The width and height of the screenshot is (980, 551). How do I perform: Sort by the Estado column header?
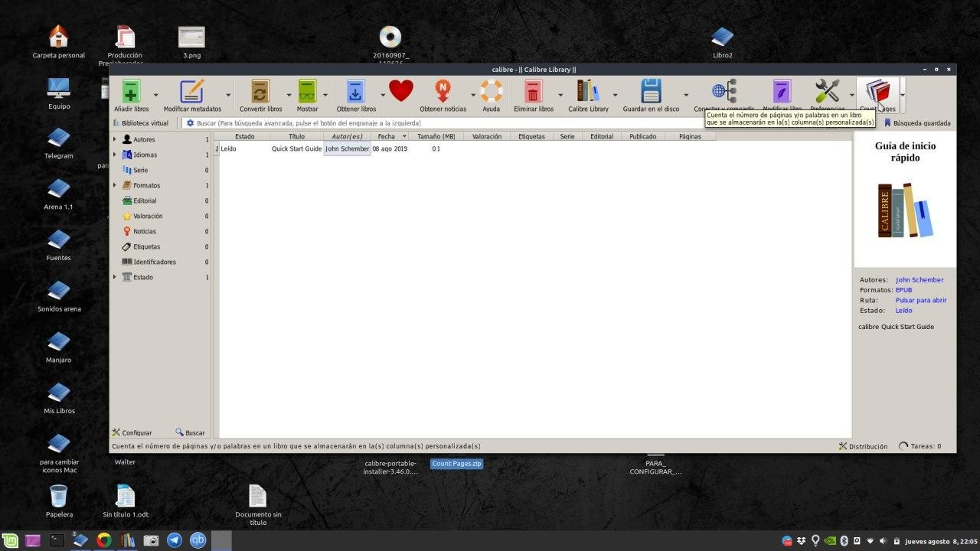pos(245,136)
